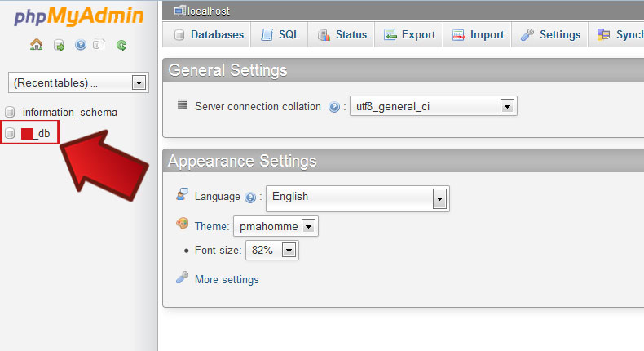Go to the Export tab
Viewport: 644px width, 351px height.
point(409,35)
